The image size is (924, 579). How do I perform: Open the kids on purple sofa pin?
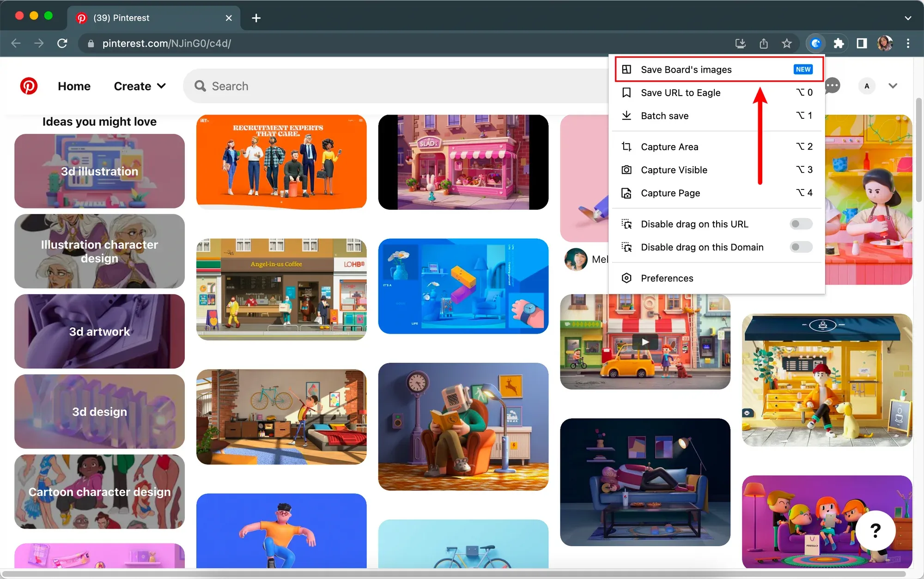point(827,522)
